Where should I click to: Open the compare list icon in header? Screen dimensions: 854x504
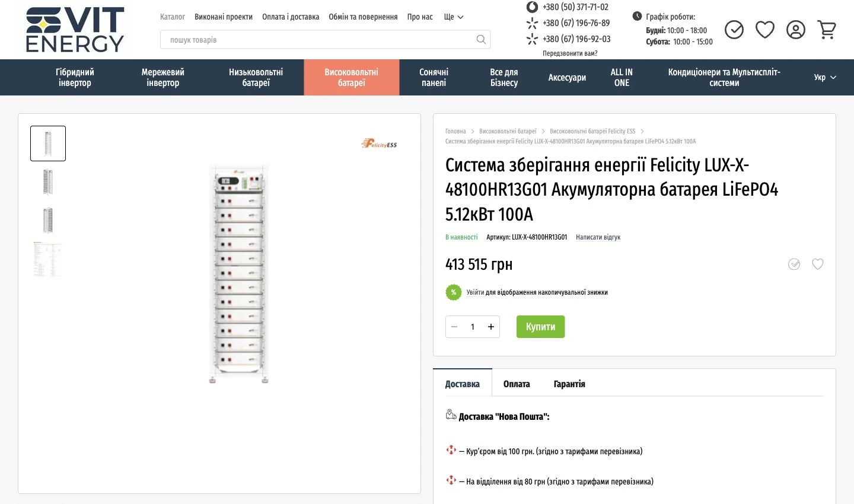(734, 29)
